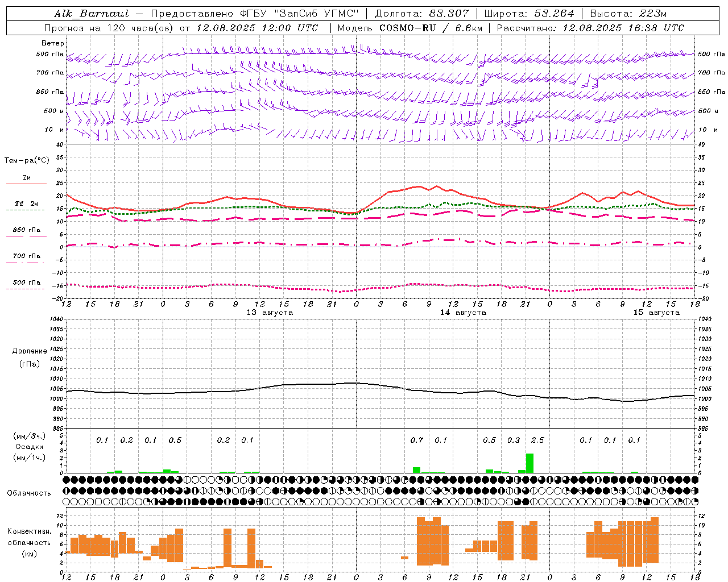Screen dimensions: 728x582
Task: Click the Alk_Barnaul station title
Action: [x=92, y=14]
